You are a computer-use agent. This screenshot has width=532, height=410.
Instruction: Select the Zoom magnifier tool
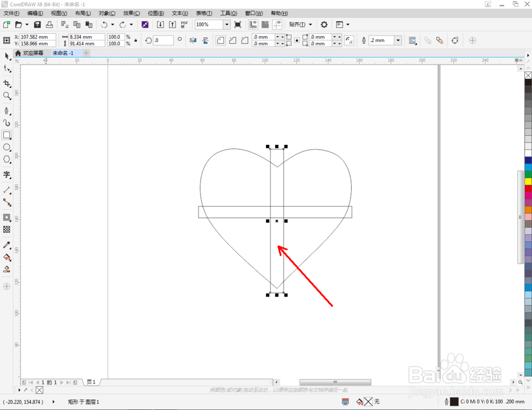(x=6, y=96)
